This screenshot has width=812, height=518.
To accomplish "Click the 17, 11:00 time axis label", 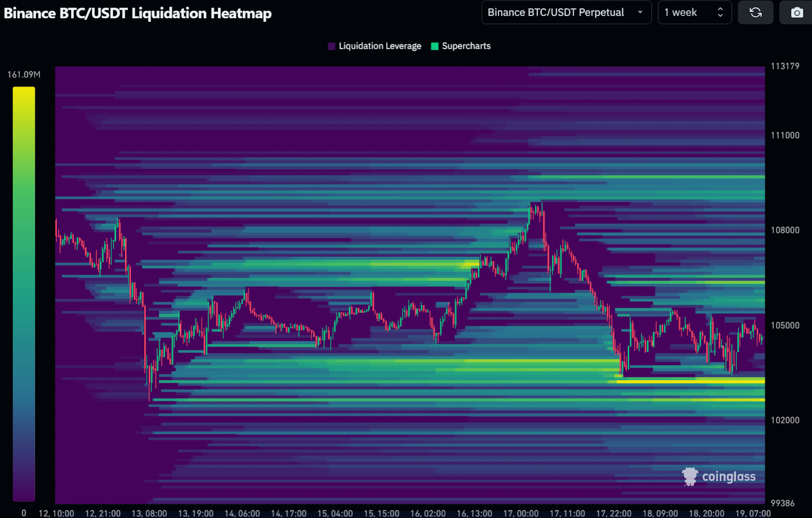I will 567,513.
